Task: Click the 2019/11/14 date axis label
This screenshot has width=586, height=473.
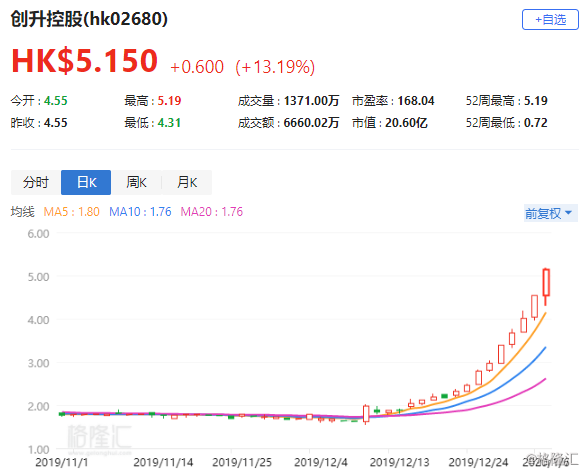Action: click(163, 463)
